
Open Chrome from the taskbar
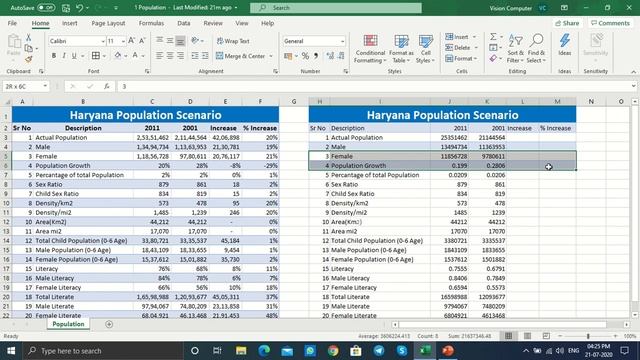coord(333,351)
